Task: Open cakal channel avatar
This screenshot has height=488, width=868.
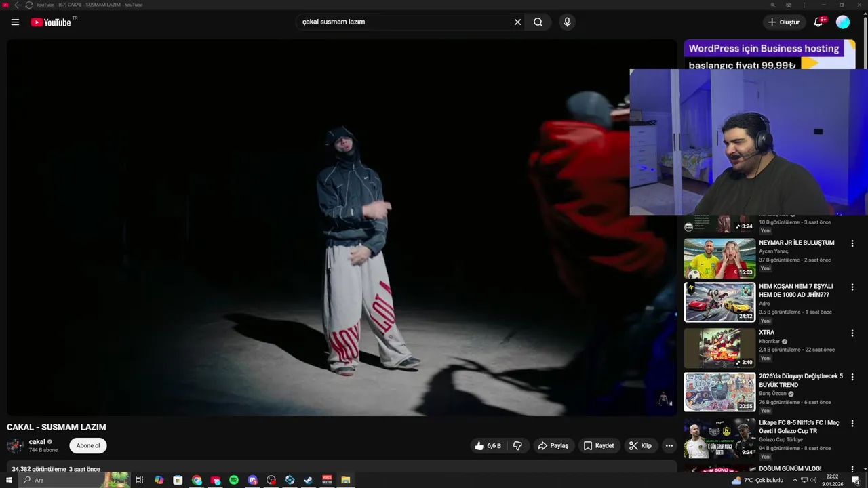Action: point(15,446)
